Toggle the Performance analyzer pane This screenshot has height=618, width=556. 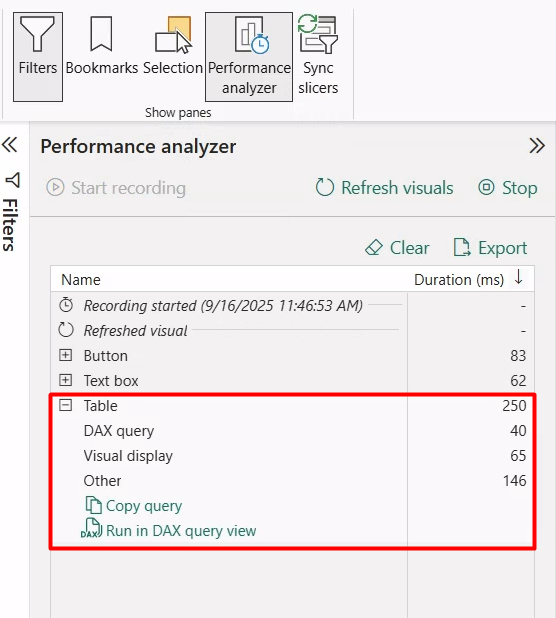[249, 57]
